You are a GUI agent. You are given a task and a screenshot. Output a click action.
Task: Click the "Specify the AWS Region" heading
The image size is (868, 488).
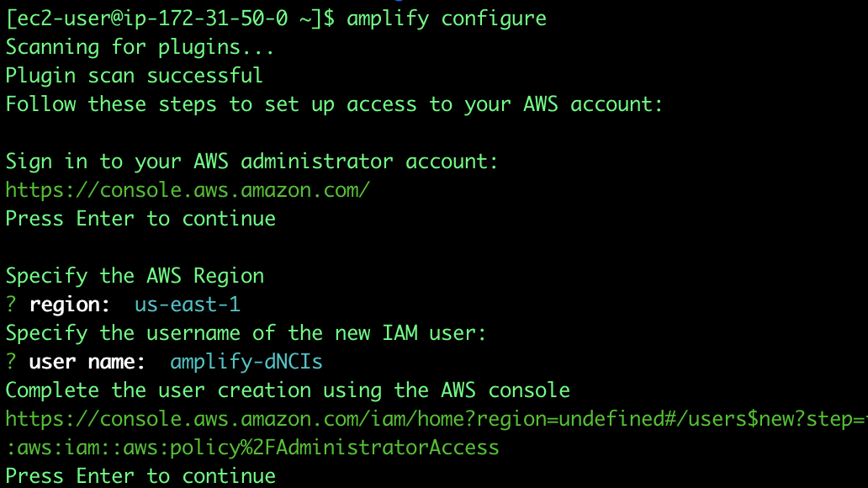tap(135, 276)
